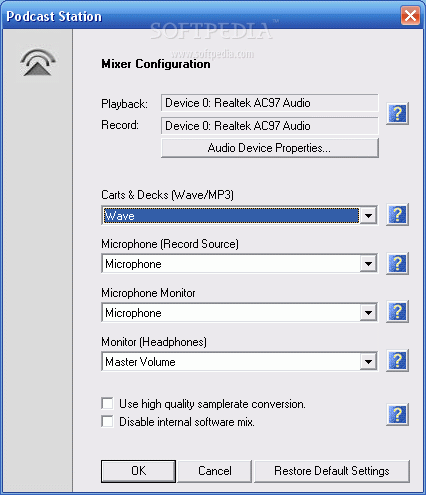Close the Podcast Station window
Screen dimensions: 426x495
pos(410,15)
